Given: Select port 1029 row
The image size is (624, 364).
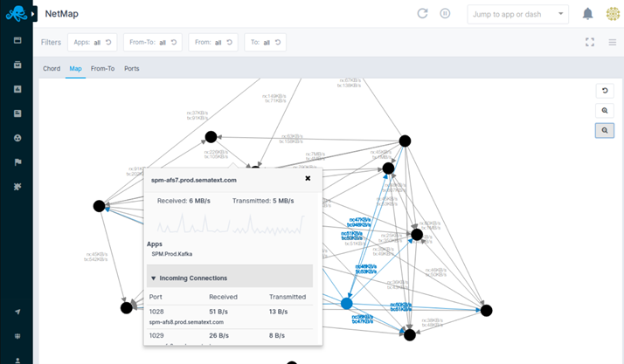Looking at the screenshot, I should click(230, 335).
